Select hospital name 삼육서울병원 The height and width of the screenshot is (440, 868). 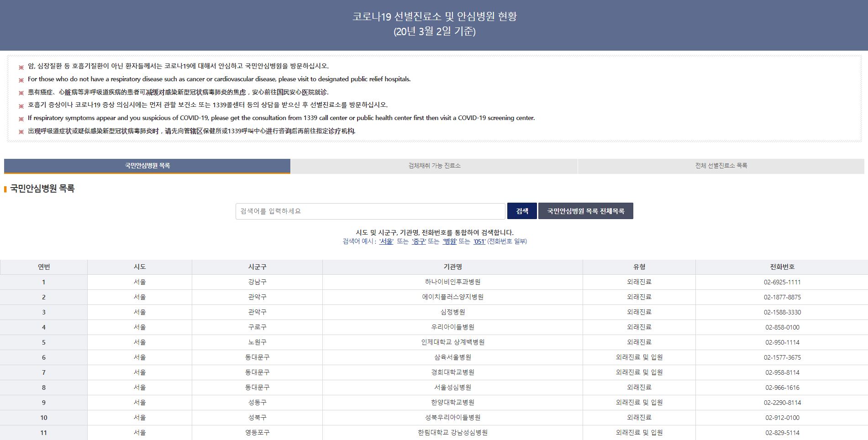point(452,357)
